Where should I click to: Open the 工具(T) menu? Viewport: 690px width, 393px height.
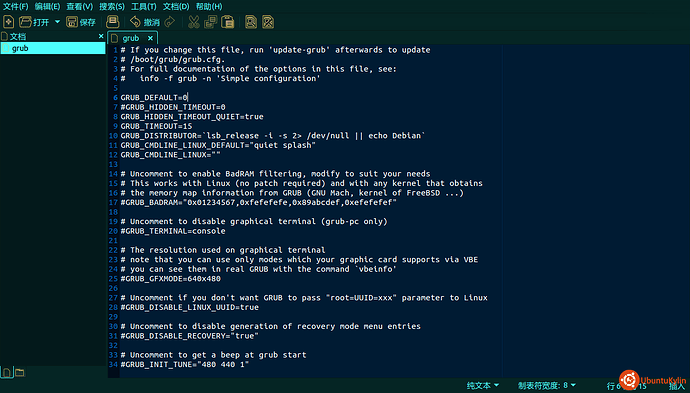[144, 7]
